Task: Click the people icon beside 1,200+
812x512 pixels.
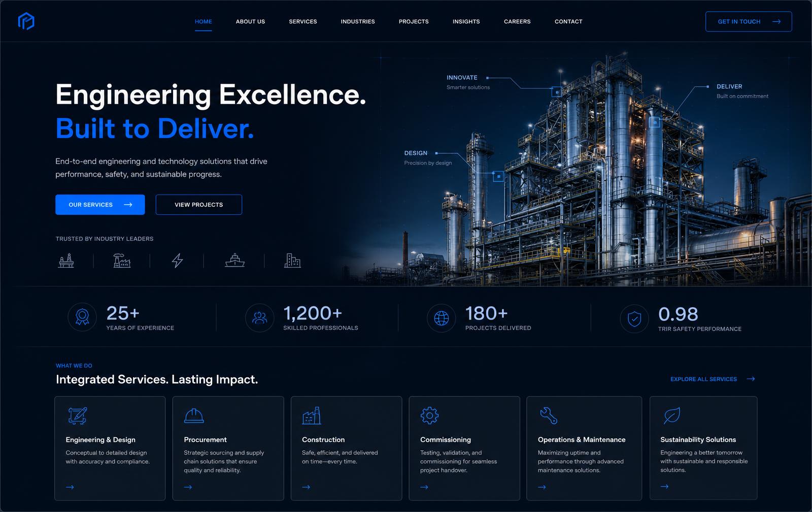Action: (259, 317)
